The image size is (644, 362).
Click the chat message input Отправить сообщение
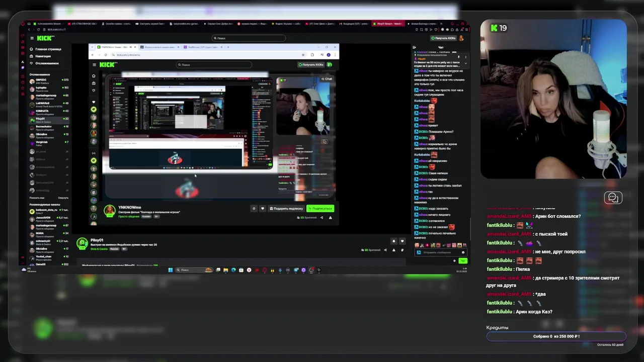tap(440, 252)
